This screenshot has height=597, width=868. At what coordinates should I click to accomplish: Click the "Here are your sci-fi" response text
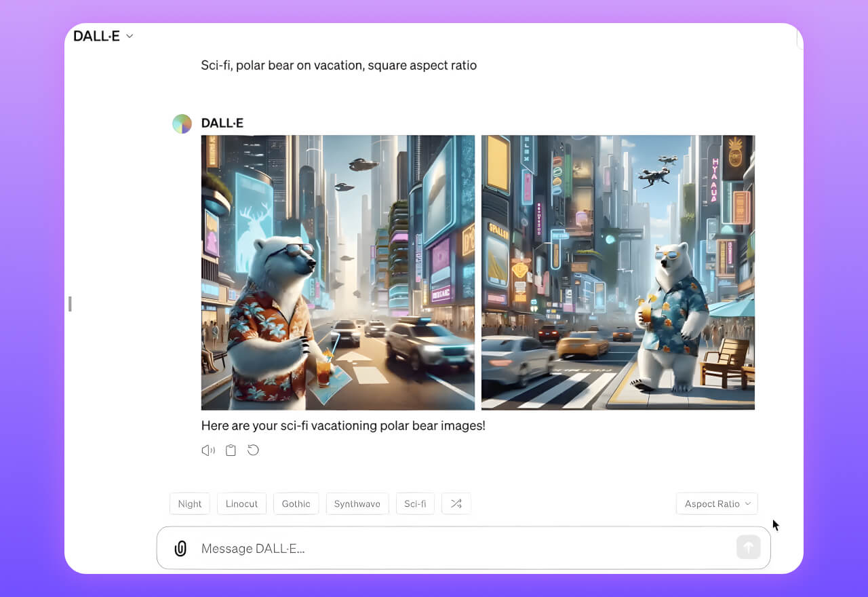pos(343,426)
